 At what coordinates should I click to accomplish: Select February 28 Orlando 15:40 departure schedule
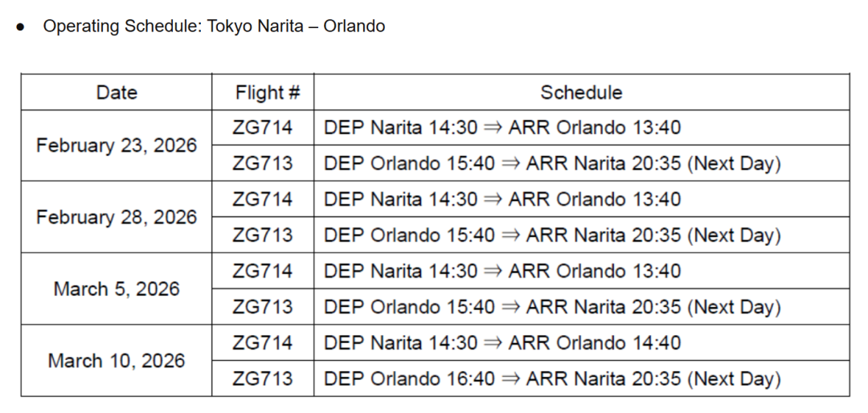click(581, 235)
